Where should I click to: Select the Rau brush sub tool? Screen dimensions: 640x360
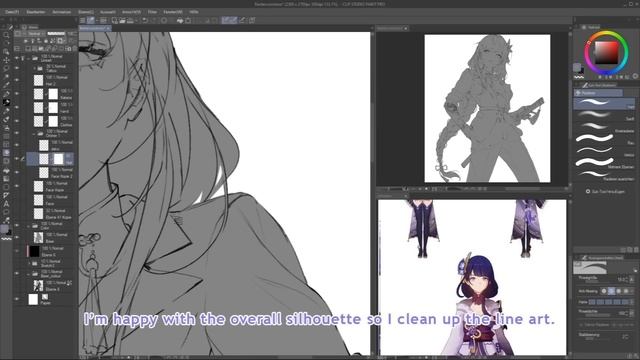604,139
